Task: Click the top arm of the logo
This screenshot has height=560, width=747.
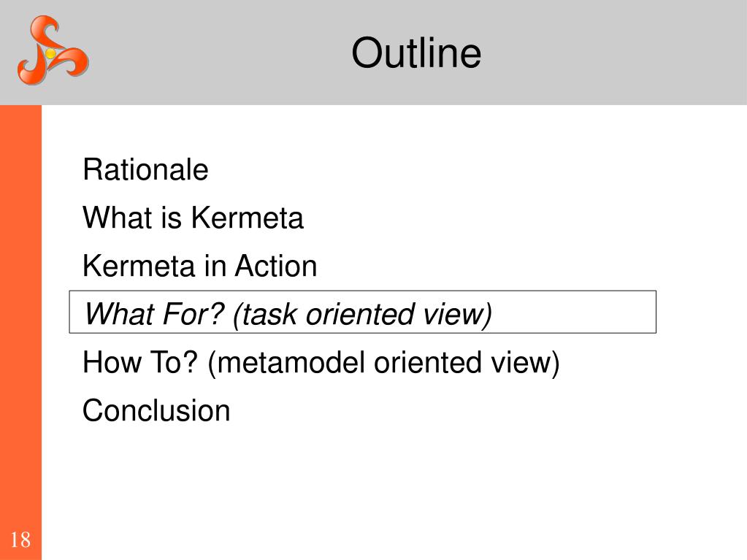Action: (x=45, y=29)
